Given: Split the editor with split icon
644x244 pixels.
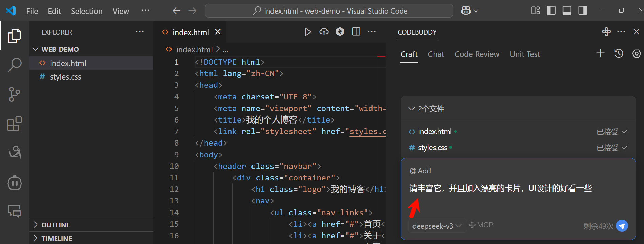Looking at the screenshot, I should [x=356, y=32].
